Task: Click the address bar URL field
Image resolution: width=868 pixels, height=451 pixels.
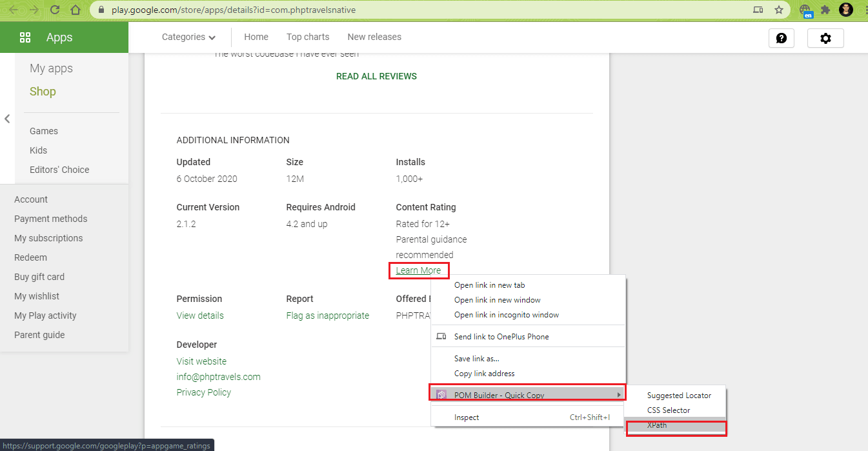Action: click(387, 10)
